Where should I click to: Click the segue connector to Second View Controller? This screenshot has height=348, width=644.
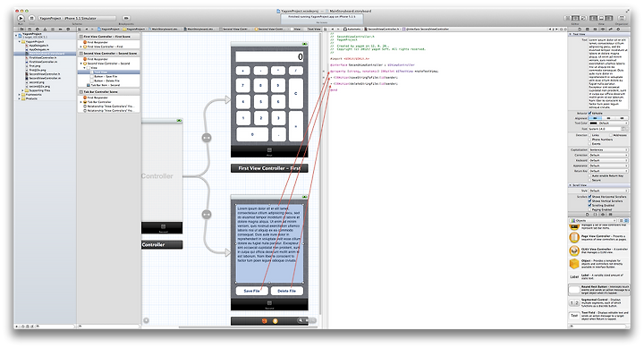[x=207, y=214]
